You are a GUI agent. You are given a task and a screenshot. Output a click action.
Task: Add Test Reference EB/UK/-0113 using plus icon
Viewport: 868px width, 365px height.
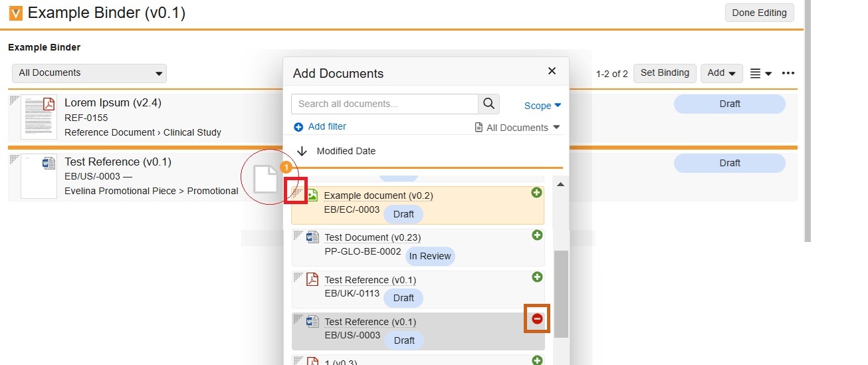coord(537,277)
